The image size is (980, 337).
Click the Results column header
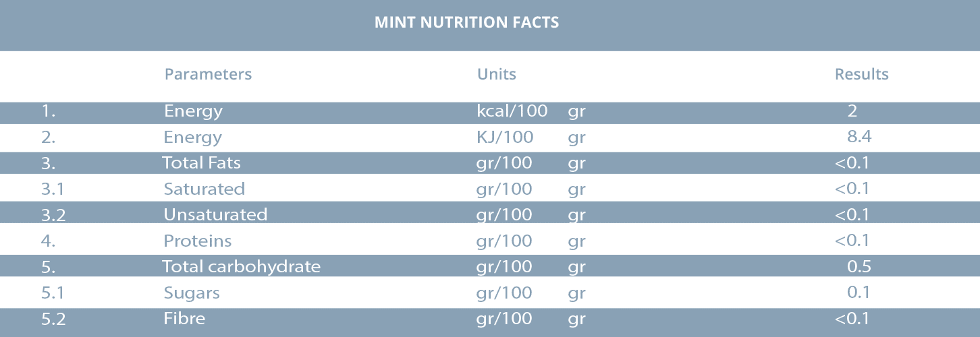coord(861,74)
